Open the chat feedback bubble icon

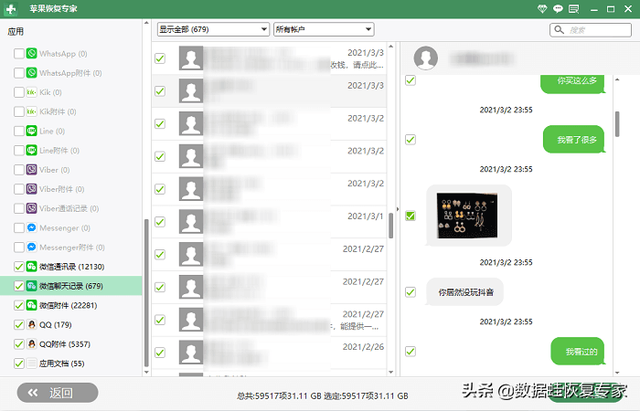[x=558, y=9]
